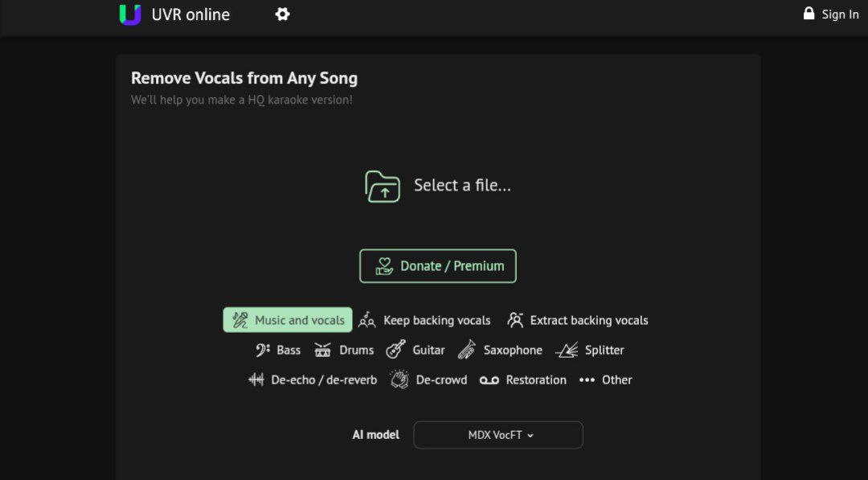This screenshot has height=480, width=868.
Task: Click the folder upload icon
Action: coord(383,186)
